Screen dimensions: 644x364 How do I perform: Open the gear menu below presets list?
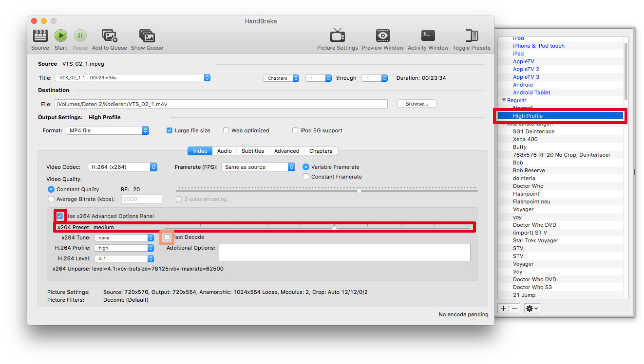click(531, 308)
